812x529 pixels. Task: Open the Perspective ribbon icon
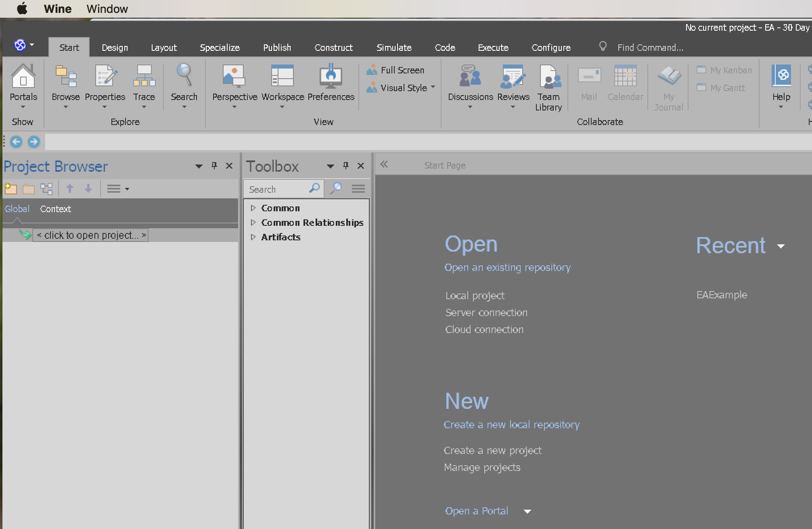tap(234, 85)
